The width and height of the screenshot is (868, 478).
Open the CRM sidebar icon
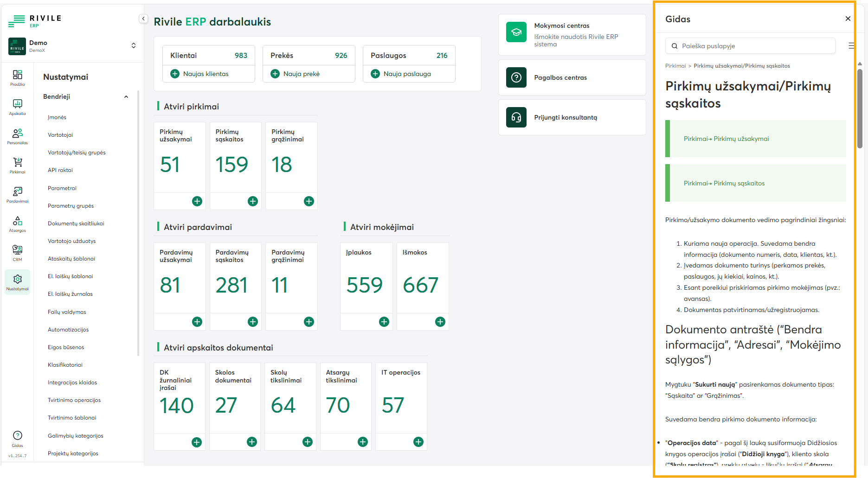coord(17,253)
